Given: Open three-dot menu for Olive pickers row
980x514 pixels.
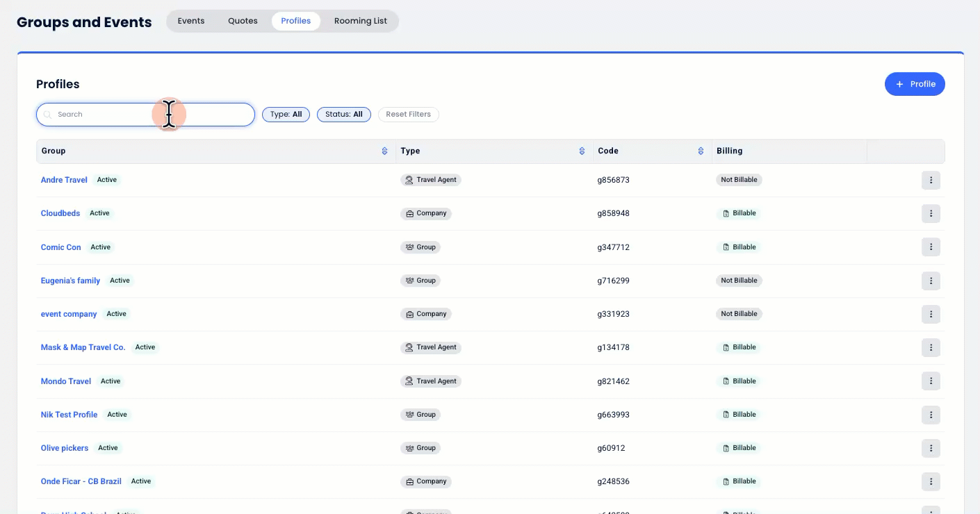Looking at the screenshot, I should 931,448.
